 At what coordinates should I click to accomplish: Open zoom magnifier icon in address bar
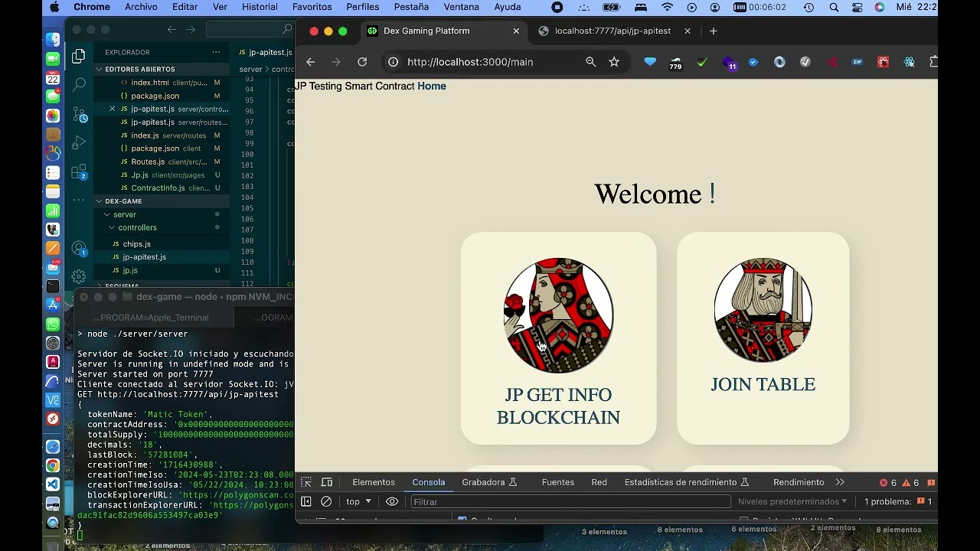click(x=590, y=62)
